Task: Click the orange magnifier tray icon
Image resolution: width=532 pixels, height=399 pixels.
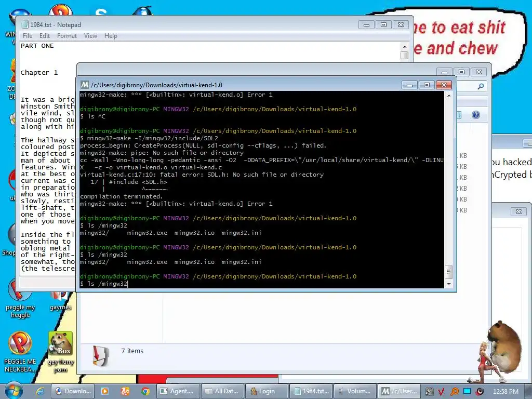Action: tap(454, 392)
